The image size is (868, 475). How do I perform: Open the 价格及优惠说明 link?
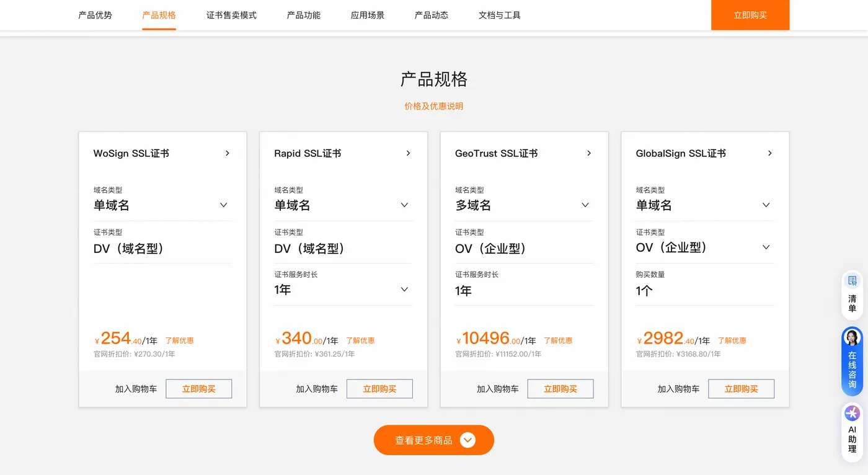coord(434,106)
